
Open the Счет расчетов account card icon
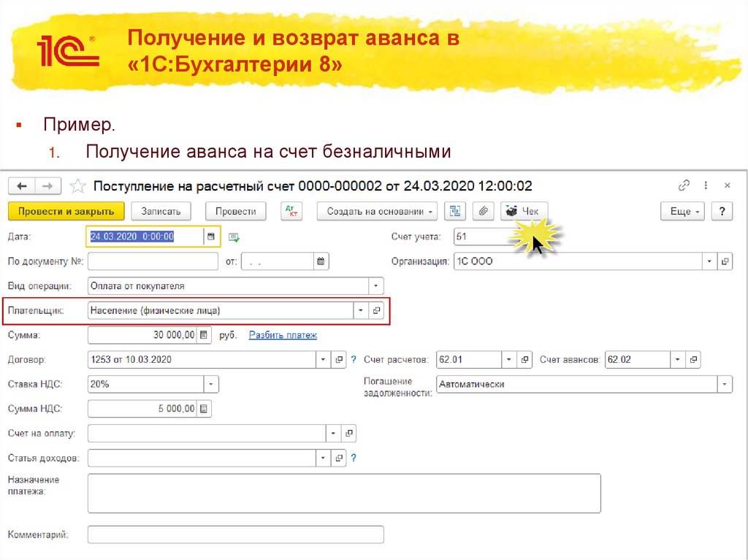point(524,360)
